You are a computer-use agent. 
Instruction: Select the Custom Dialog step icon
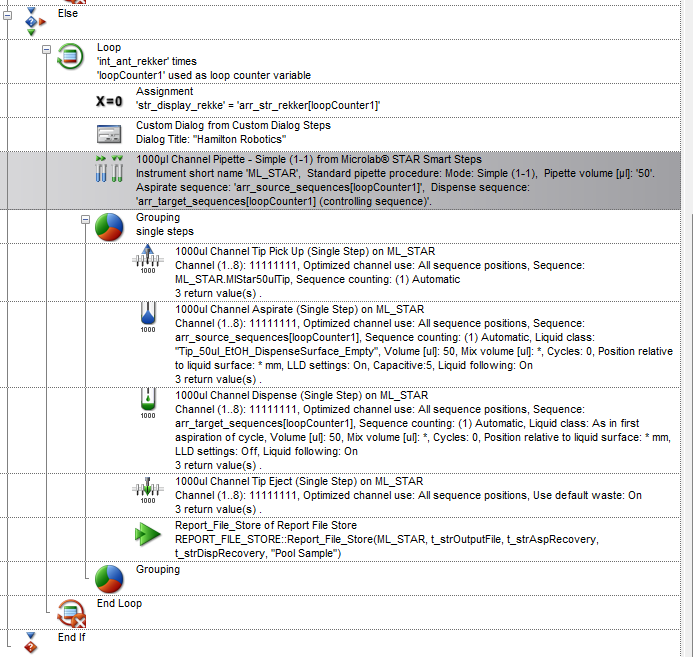coord(109,134)
